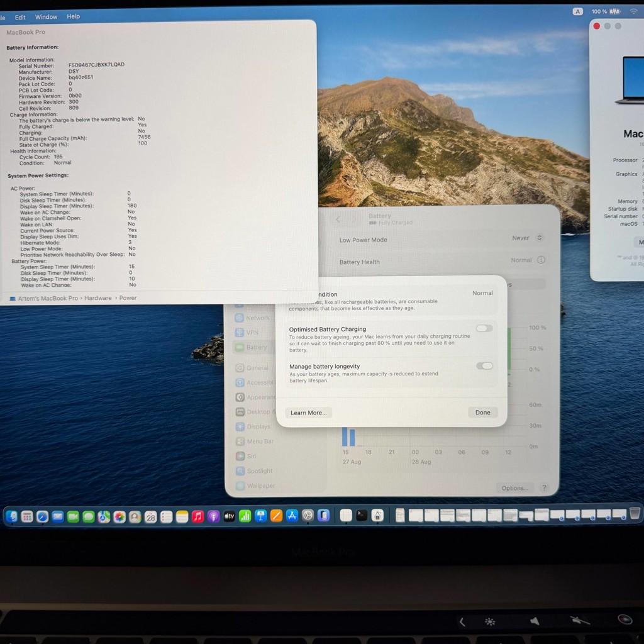Viewport: 644px width, 644px height.
Task: Close the About This Mac window
Action: tap(596, 26)
